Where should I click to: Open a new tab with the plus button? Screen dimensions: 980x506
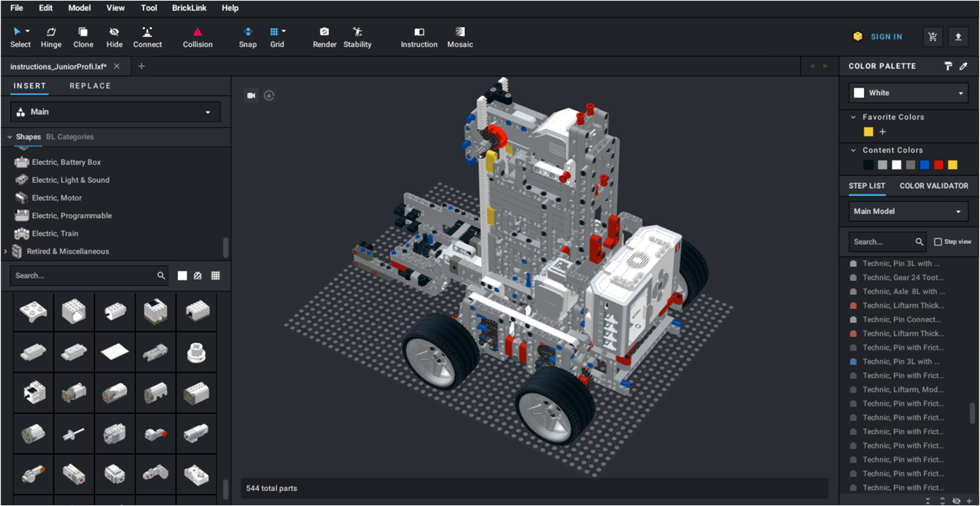coord(141,66)
